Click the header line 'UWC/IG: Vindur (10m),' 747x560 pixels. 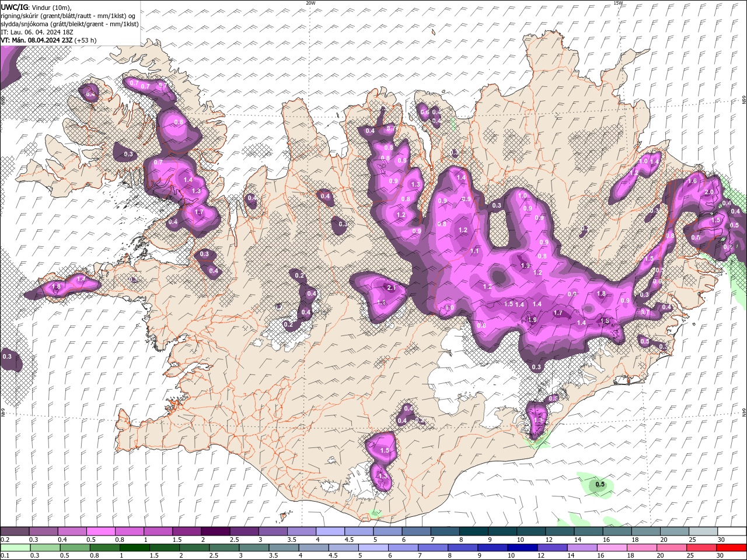[36, 7]
